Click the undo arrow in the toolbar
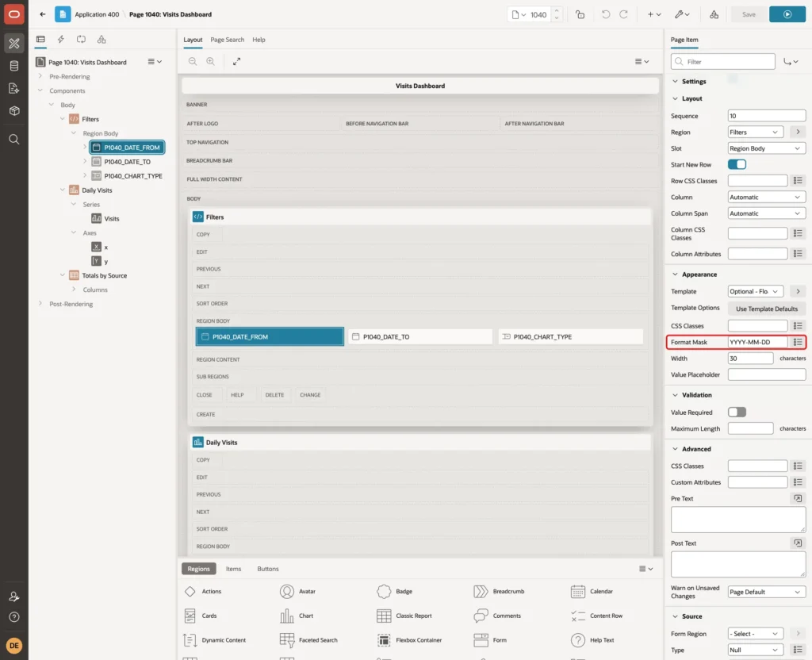The image size is (812, 660). pyautogui.click(x=605, y=14)
